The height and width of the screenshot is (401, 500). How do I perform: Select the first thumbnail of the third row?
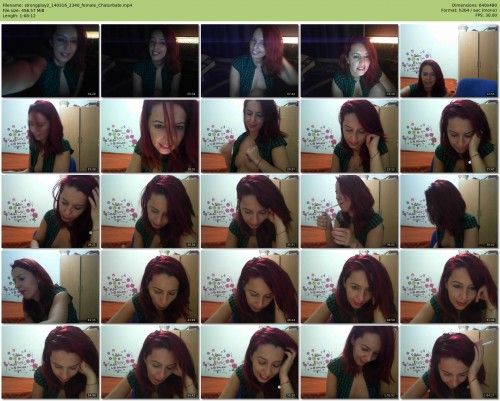click(50, 211)
